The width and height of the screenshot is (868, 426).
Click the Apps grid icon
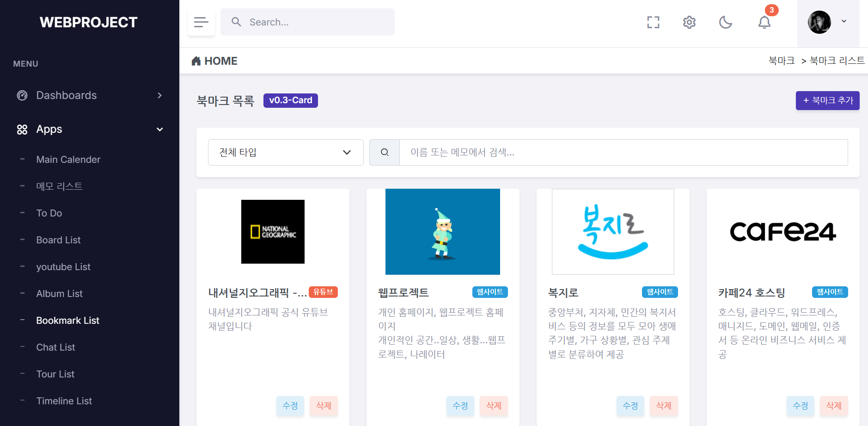pos(22,130)
